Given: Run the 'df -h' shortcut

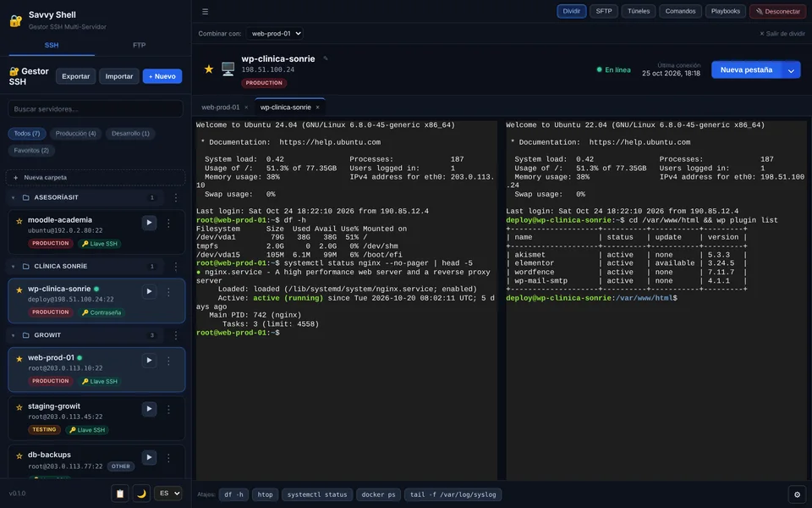Looking at the screenshot, I should tap(233, 494).
